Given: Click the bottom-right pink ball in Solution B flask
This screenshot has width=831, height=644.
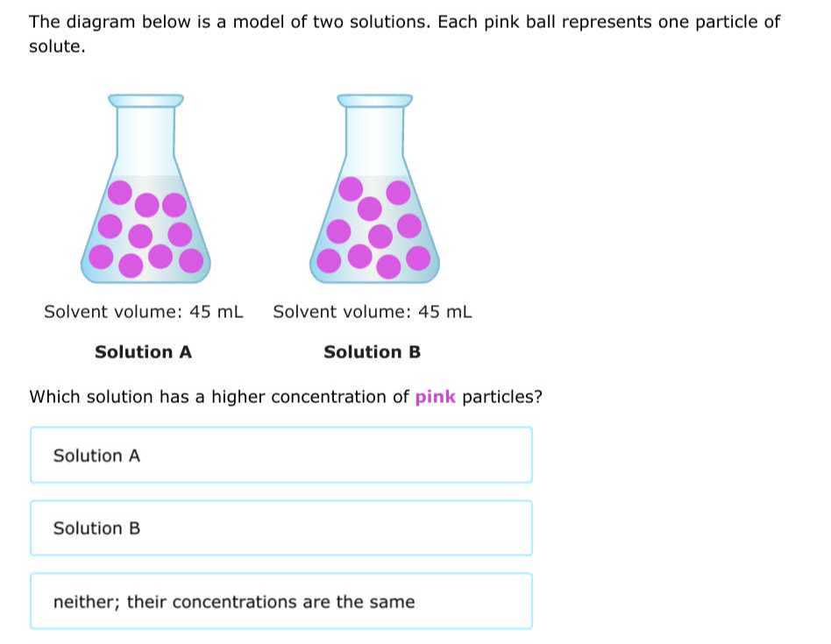Looking at the screenshot, I should [x=419, y=258].
